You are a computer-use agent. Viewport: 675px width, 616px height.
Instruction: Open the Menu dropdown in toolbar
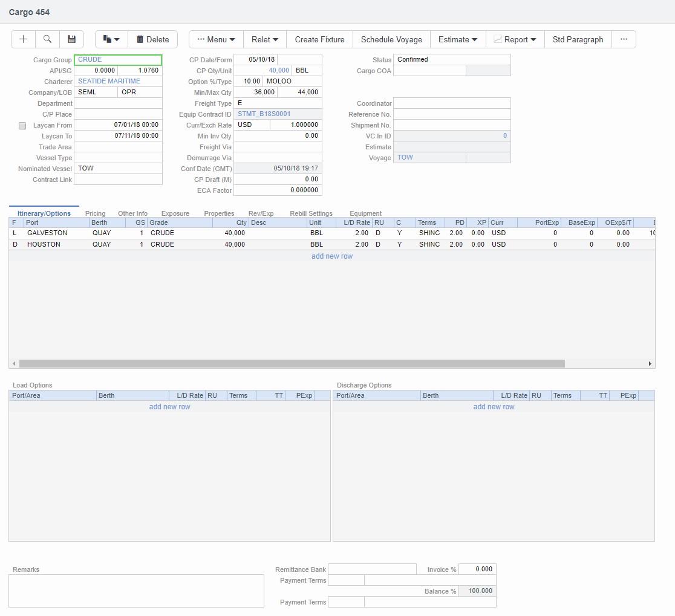(x=216, y=39)
